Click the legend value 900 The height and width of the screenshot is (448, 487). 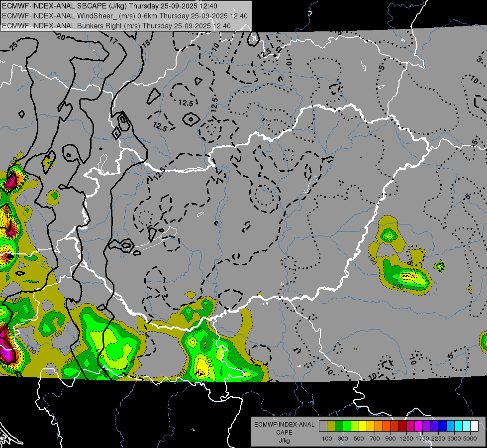tap(390, 439)
